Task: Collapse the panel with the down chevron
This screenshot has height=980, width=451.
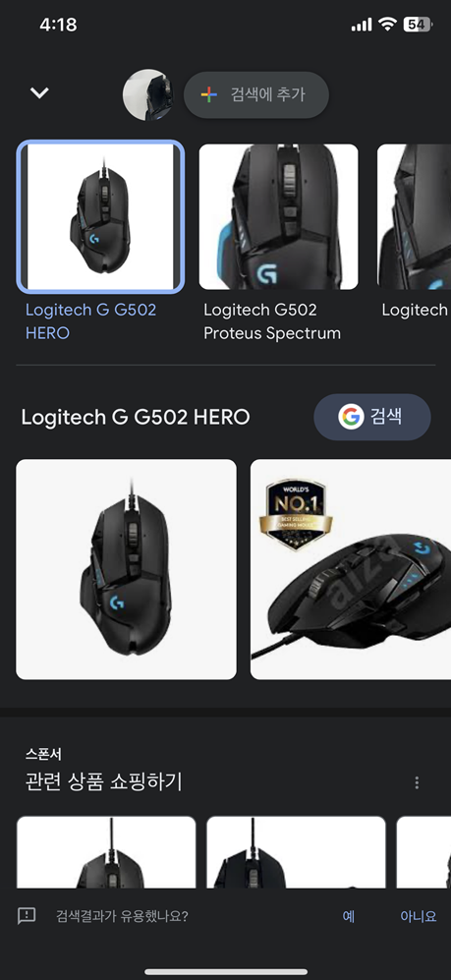Action: [39, 93]
